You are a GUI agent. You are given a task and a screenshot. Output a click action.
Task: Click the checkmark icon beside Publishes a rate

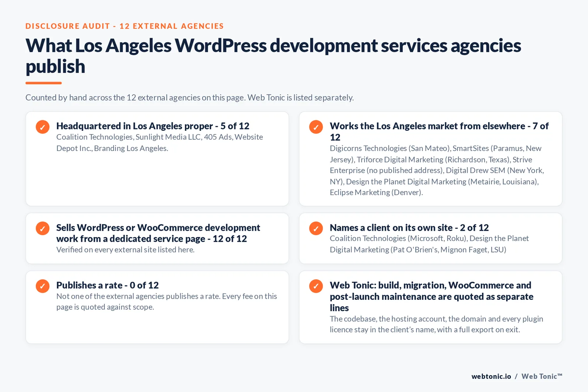[x=43, y=286]
